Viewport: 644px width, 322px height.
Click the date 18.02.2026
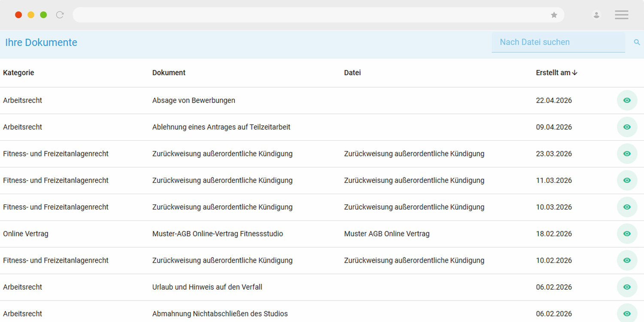pyautogui.click(x=554, y=234)
